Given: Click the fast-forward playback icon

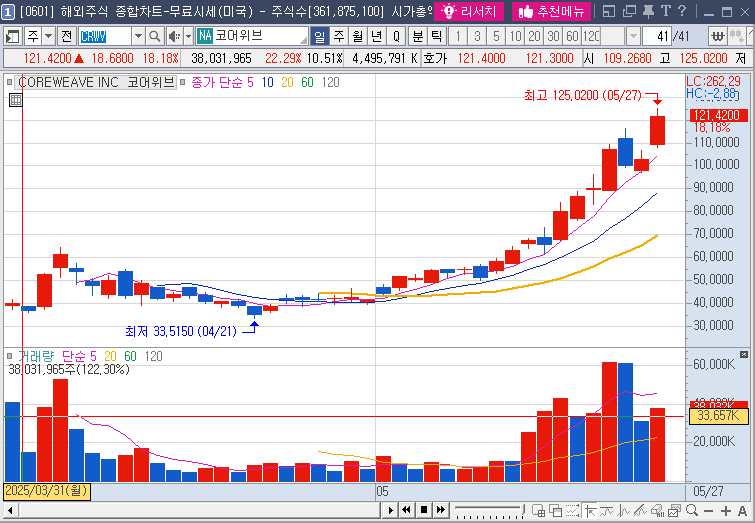Looking at the screenshot, I should tap(442, 510).
